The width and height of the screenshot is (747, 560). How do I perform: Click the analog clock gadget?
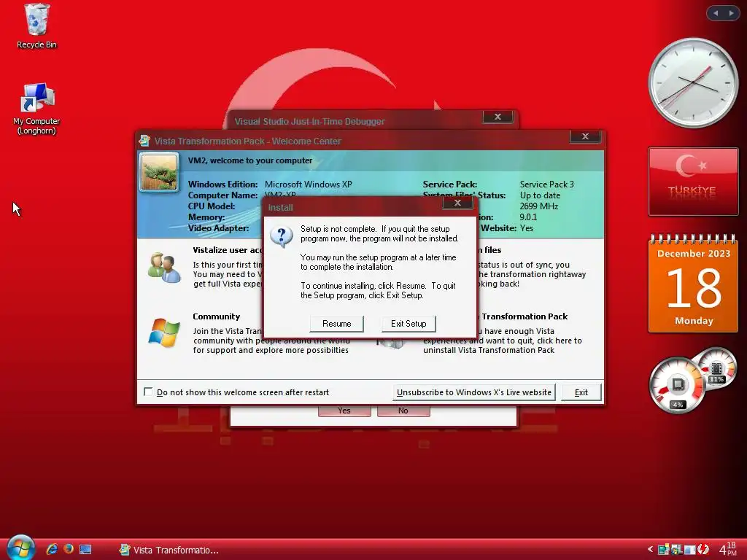click(x=693, y=83)
